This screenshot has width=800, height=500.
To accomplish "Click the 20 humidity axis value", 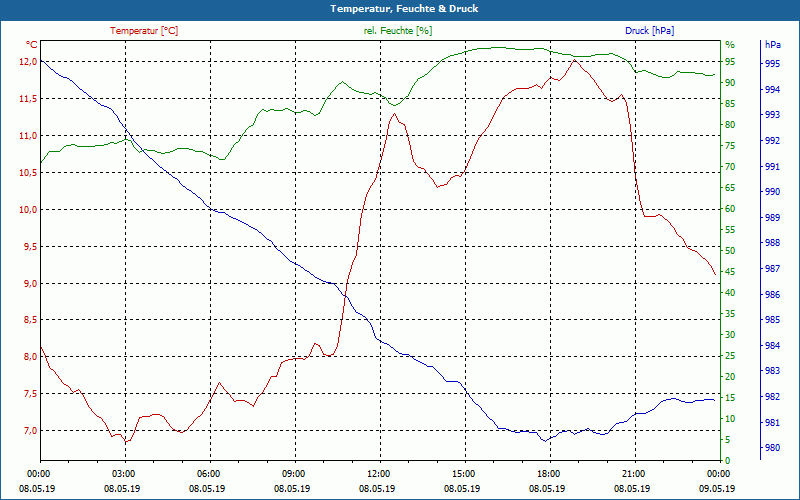I will pyautogui.click(x=730, y=377).
